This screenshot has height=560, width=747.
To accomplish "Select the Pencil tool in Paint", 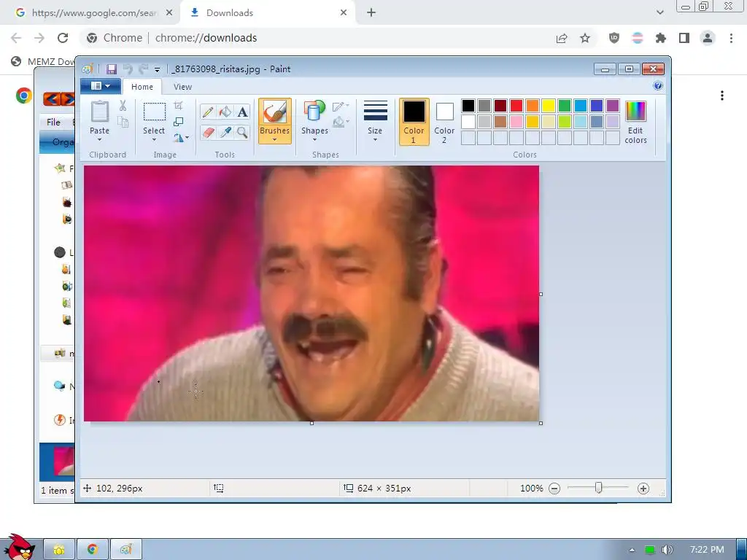I will tap(208, 112).
